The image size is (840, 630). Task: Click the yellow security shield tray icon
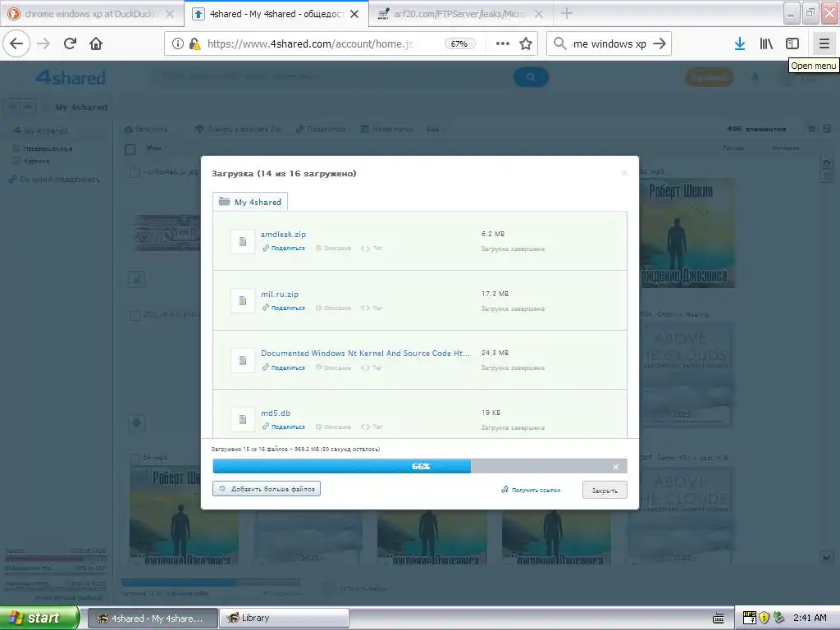(x=764, y=618)
